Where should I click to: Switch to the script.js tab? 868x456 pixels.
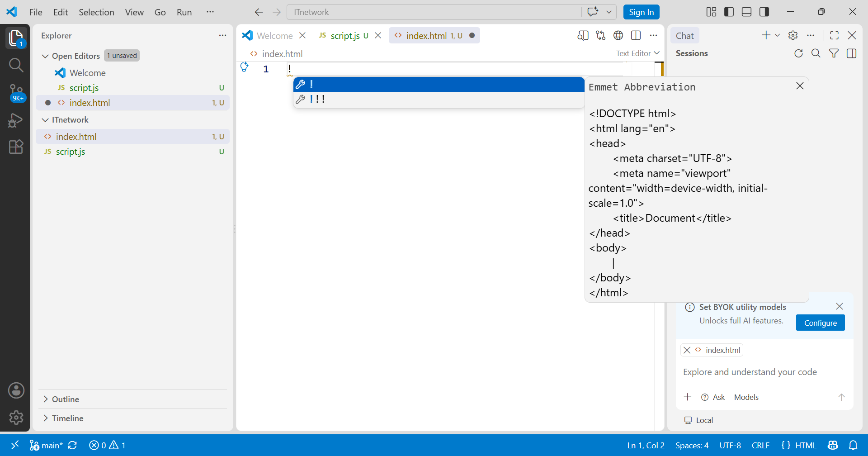tap(344, 35)
